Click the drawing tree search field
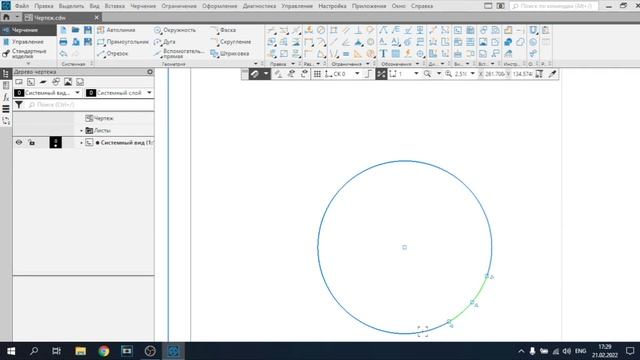640x360 pixels. click(91, 105)
